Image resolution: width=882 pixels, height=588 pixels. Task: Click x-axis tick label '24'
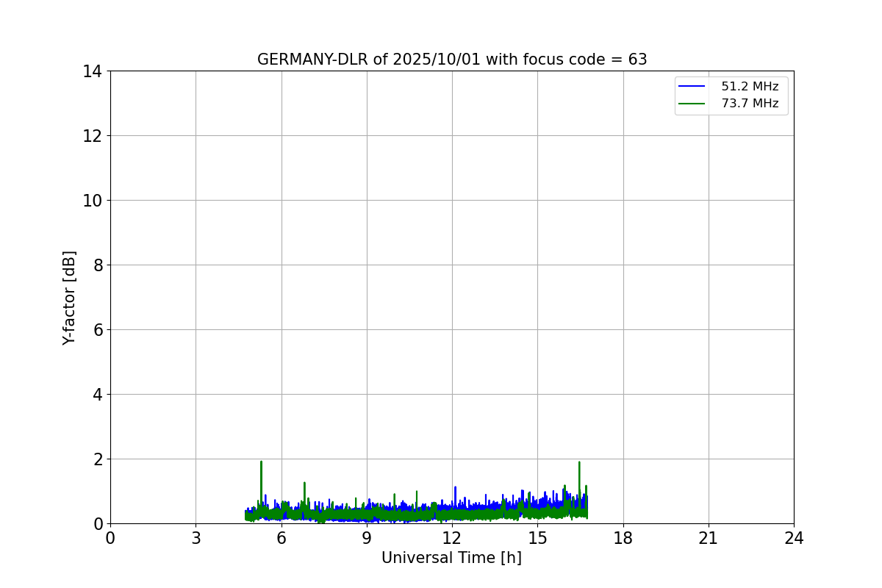(x=794, y=538)
